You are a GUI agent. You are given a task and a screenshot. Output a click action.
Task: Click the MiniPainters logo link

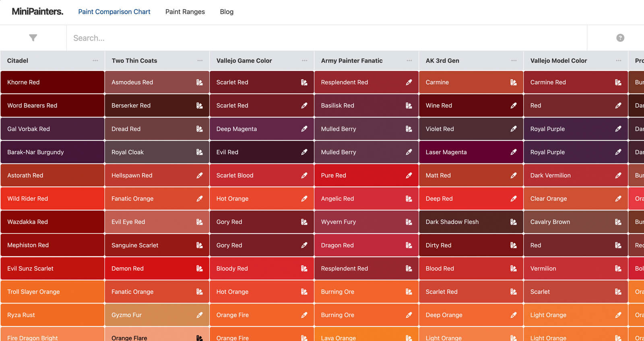(x=37, y=12)
